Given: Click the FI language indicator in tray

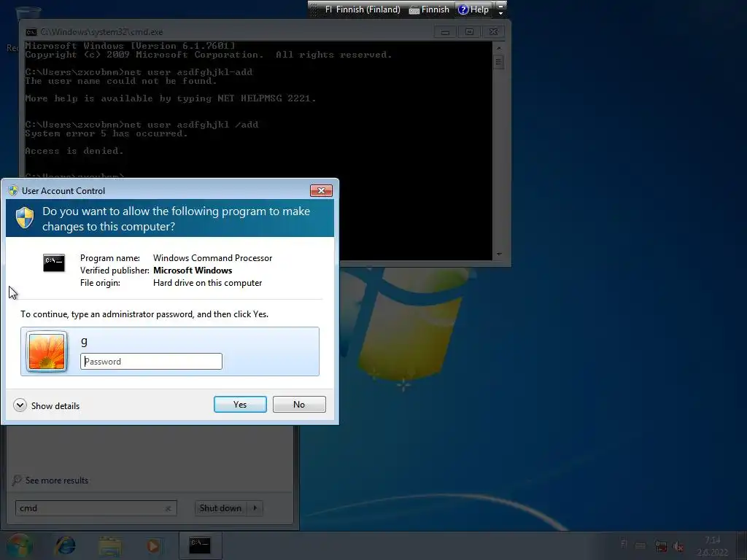Looking at the screenshot, I should pyautogui.click(x=624, y=544).
